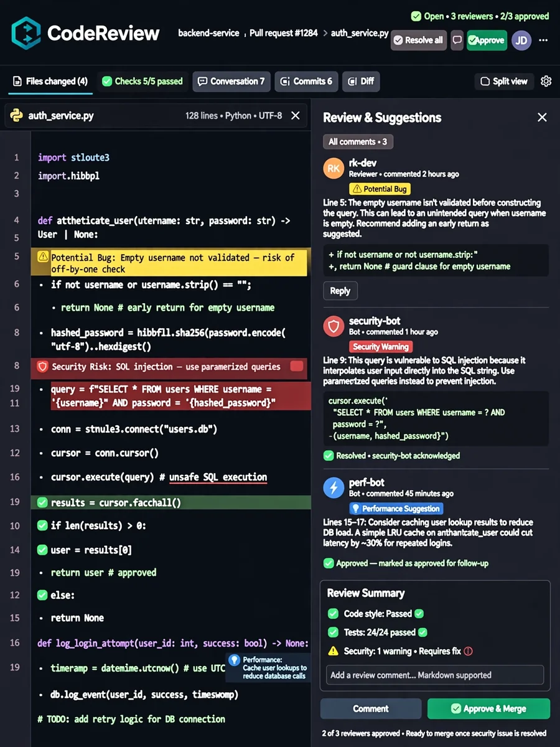Click the Pull request #1284 breadcrumb
The height and width of the screenshot is (747, 560).
click(x=283, y=33)
